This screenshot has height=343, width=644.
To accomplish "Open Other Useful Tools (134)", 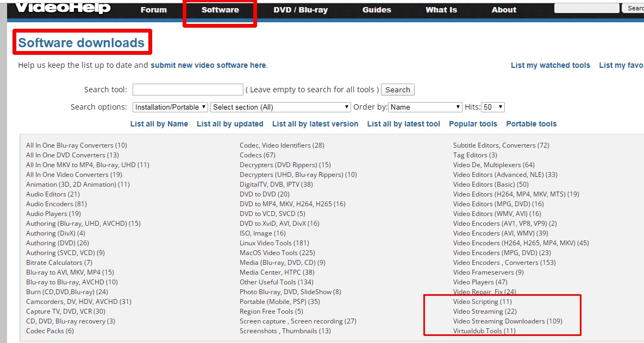I will point(277,282).
